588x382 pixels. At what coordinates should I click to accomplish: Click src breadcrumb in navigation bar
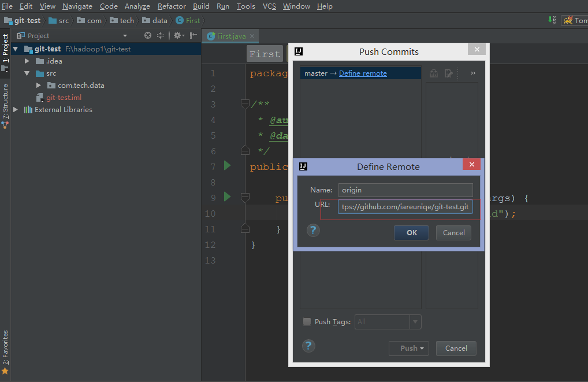pyautogui.click(x=59, y=21)
